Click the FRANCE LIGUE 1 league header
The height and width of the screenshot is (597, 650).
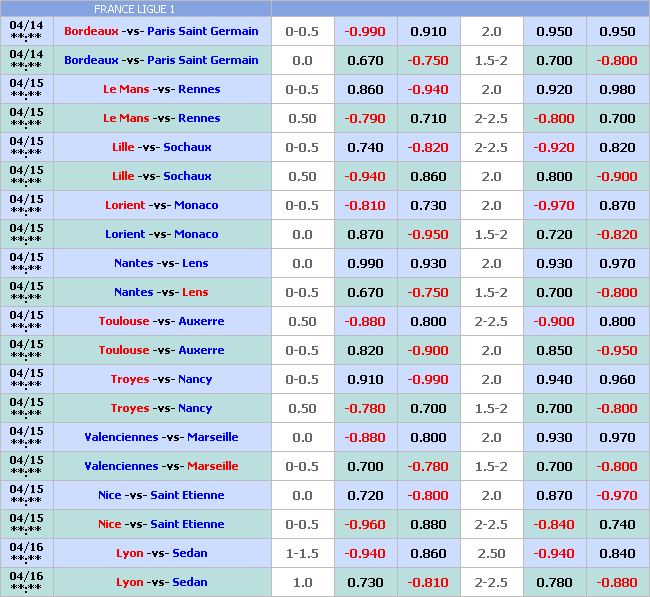pyautogui.click(x=136, y=8)
